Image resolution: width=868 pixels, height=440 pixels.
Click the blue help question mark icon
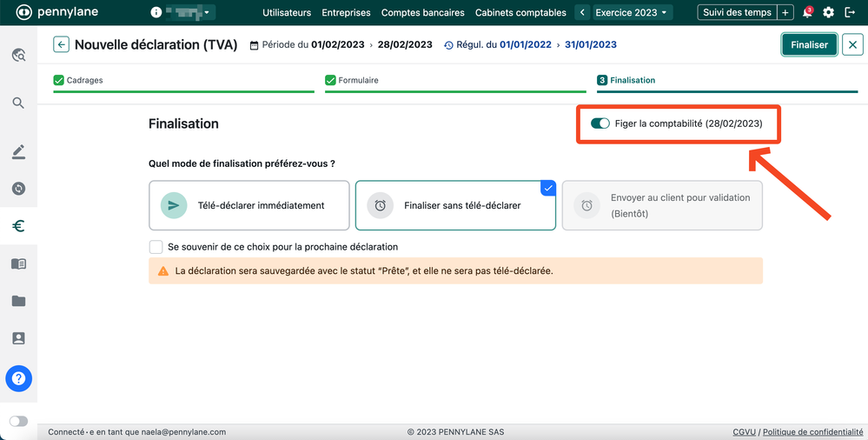point(18,379)
